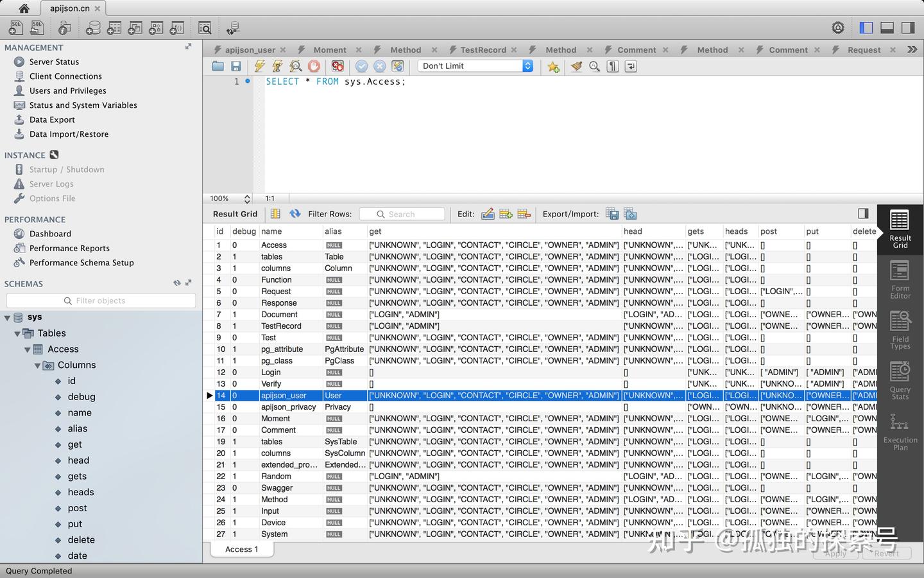Open find in the query editor
924x578 pixels.
(x=595, y=66)
